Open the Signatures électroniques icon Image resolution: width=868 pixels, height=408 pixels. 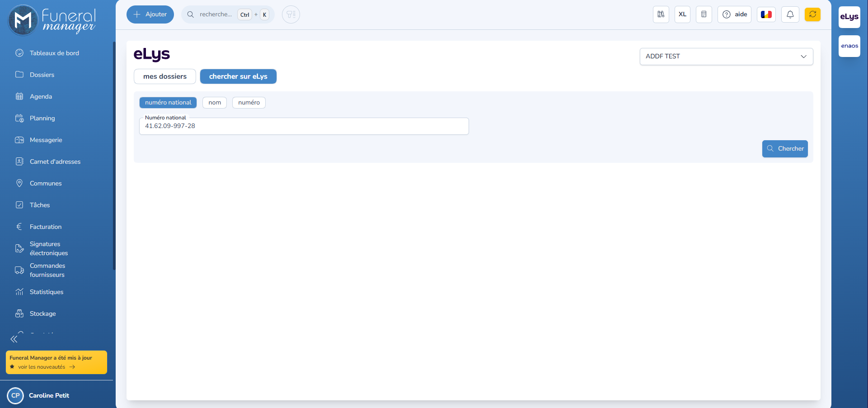(19, 248)
